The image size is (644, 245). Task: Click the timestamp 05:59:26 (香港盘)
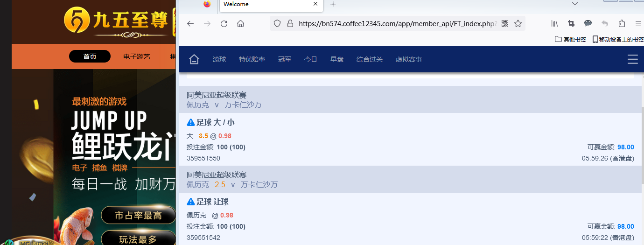608,158
